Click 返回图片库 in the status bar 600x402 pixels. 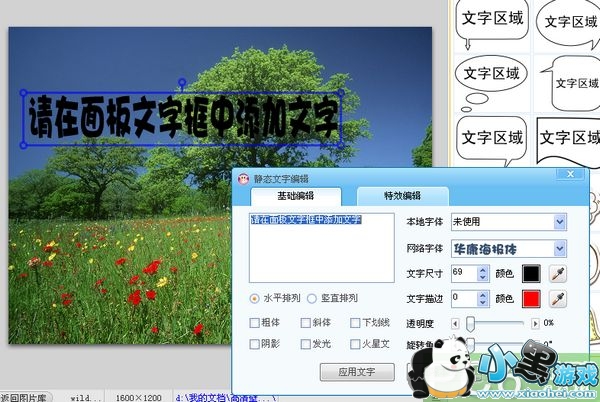pyautogui.click(x=24, y=398)
